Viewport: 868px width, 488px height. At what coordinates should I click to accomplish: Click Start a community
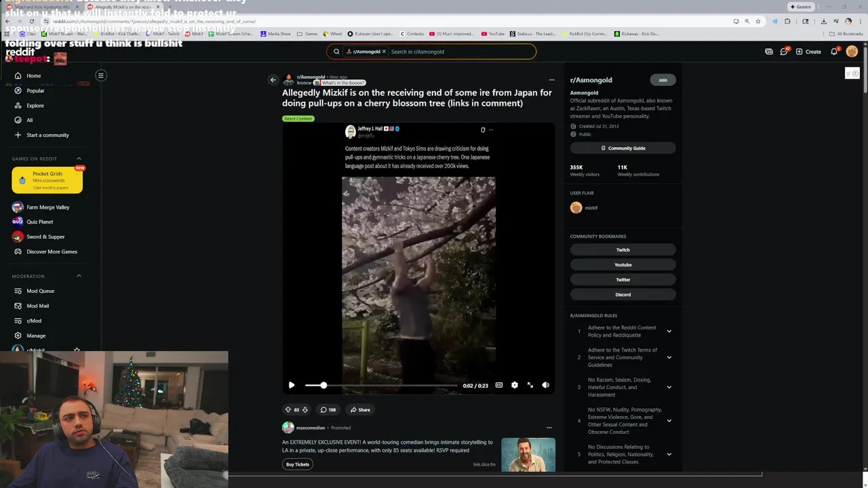click(x=47, y=135)
